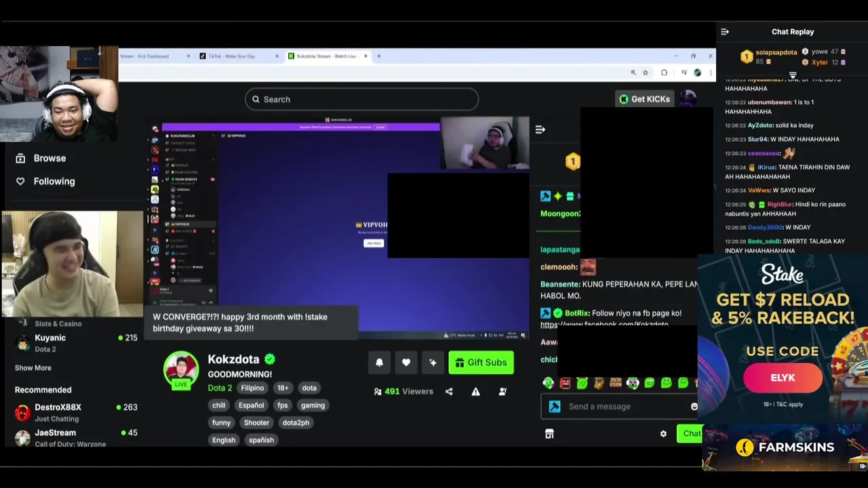This screenshot has height=488, width=868.
Task: Click the media control icon in browser toolbar
Action: point(684,73)
